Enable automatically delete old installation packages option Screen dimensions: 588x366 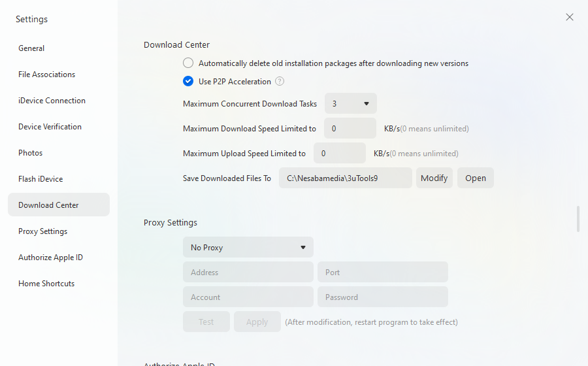[x=188, y=63]
